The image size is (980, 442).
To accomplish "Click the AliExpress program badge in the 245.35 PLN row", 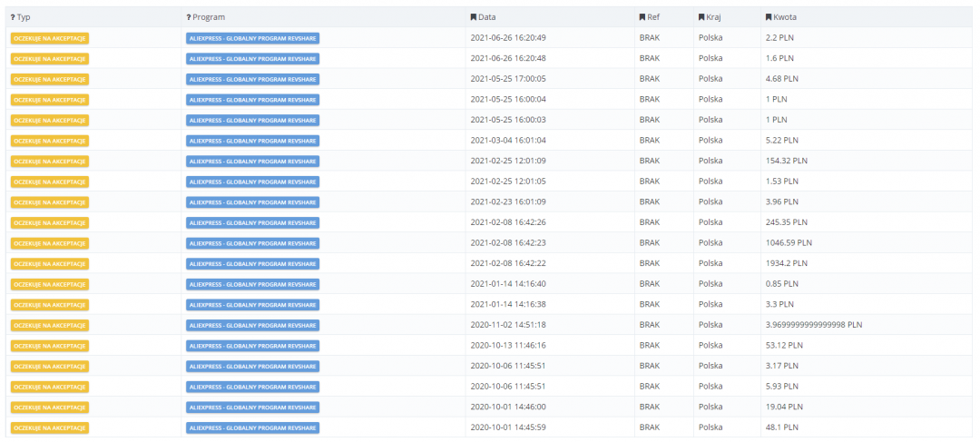I will (252, 222).
